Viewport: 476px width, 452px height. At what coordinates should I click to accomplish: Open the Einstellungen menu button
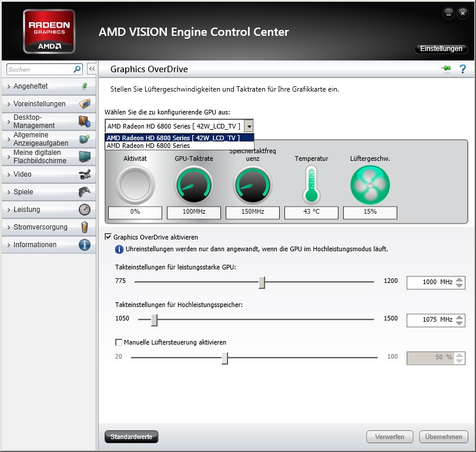441,49
